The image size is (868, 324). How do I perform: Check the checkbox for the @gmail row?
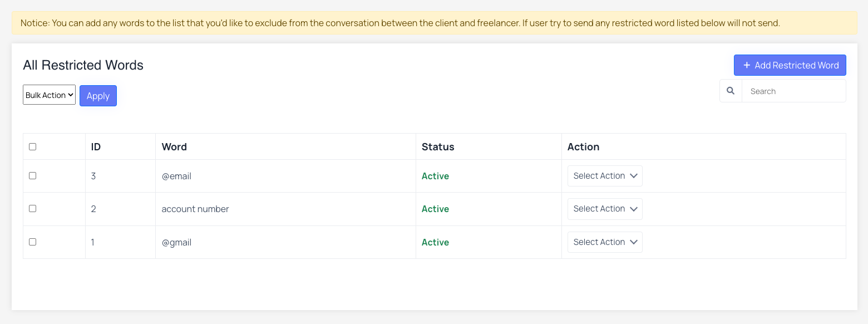(32, 242)
